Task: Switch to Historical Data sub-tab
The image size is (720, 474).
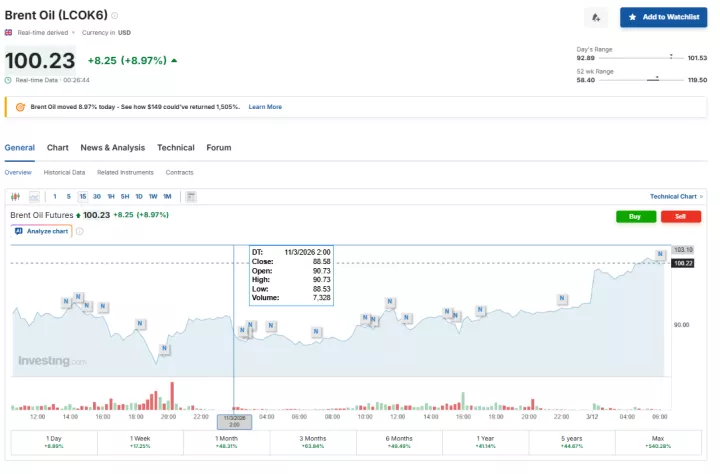Action: (64, 172)
